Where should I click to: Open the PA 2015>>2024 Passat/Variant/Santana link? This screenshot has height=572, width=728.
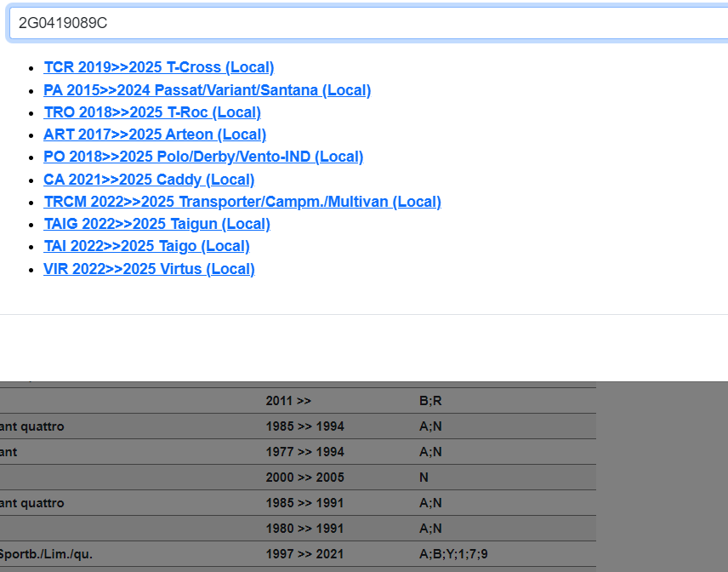207,90
